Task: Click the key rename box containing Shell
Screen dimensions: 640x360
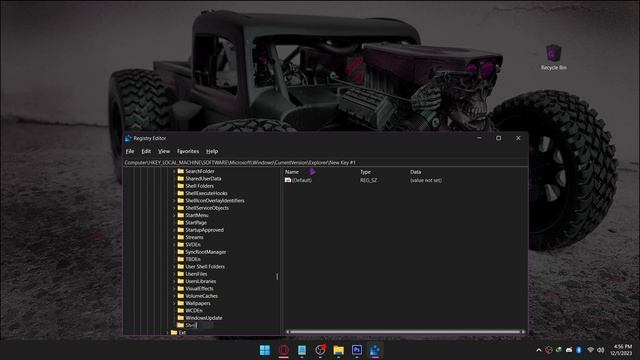Action: [198, 325]
